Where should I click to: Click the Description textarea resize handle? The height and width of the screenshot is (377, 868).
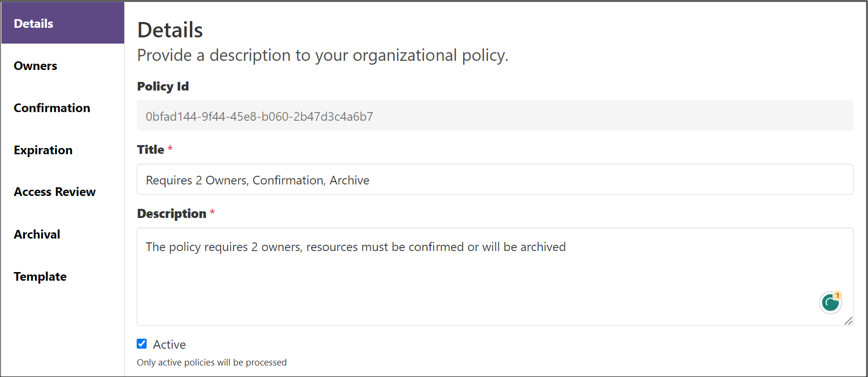point(848,320)
